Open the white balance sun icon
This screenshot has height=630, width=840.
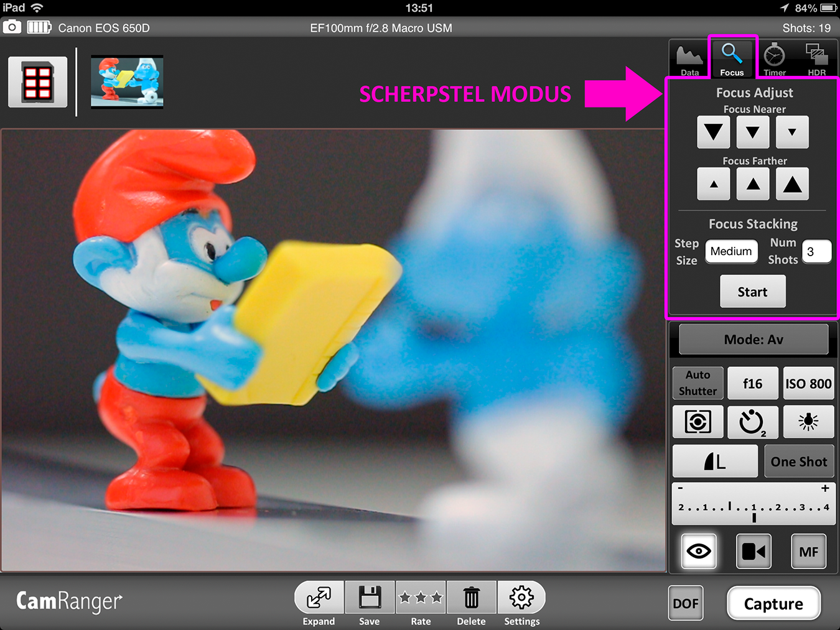pos(808,422)
